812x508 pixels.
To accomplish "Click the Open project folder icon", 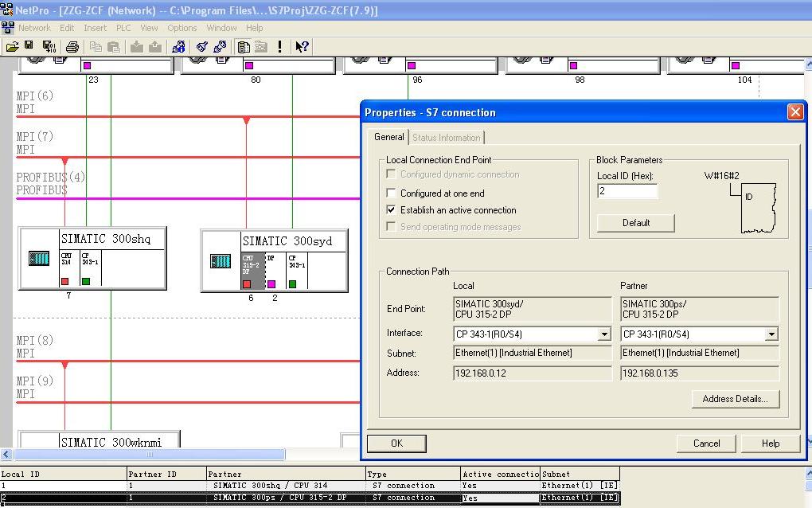I will click(13, 47).
